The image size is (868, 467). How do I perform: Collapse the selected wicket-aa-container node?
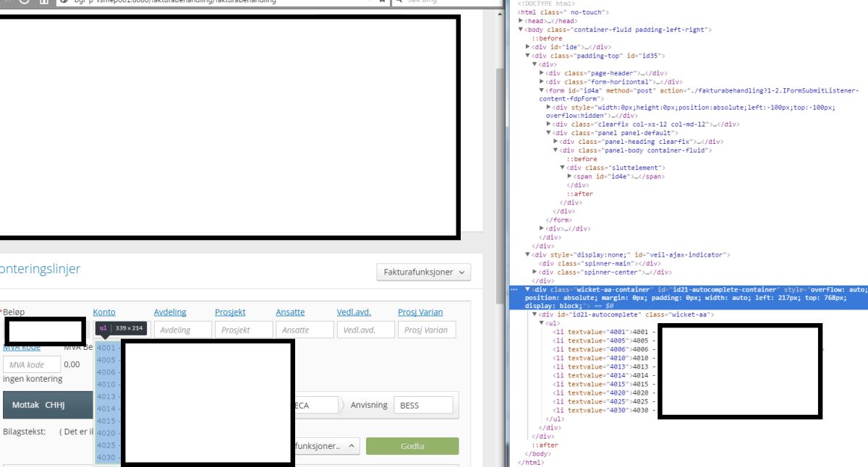(x=528, y=289)
